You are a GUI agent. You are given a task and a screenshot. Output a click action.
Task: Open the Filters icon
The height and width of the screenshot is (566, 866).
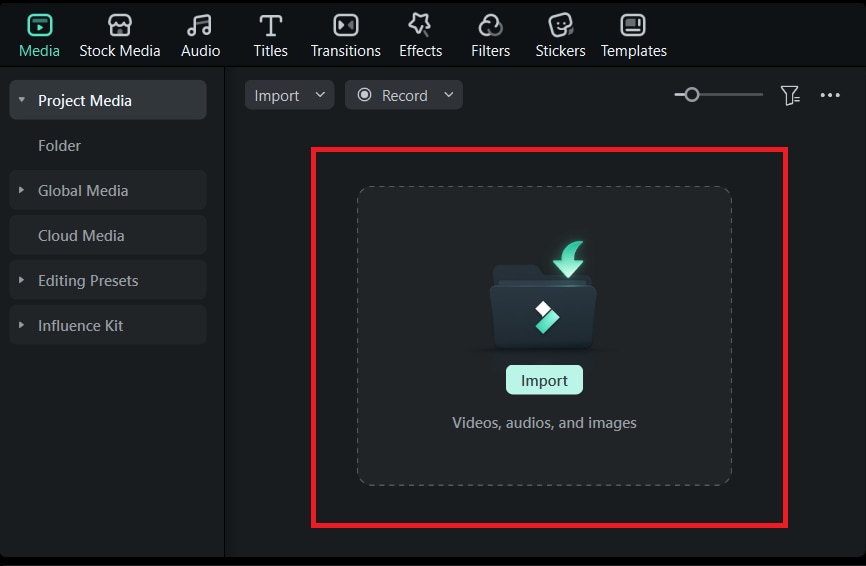(x=490, y=25)
